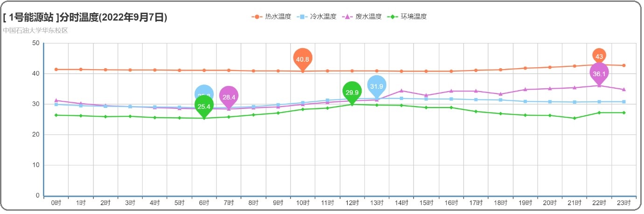Image resolution: width=644 pixels, height=214 pixels.
Task: Click the blue 31.9 marker pin
Action: pos(377,86)
